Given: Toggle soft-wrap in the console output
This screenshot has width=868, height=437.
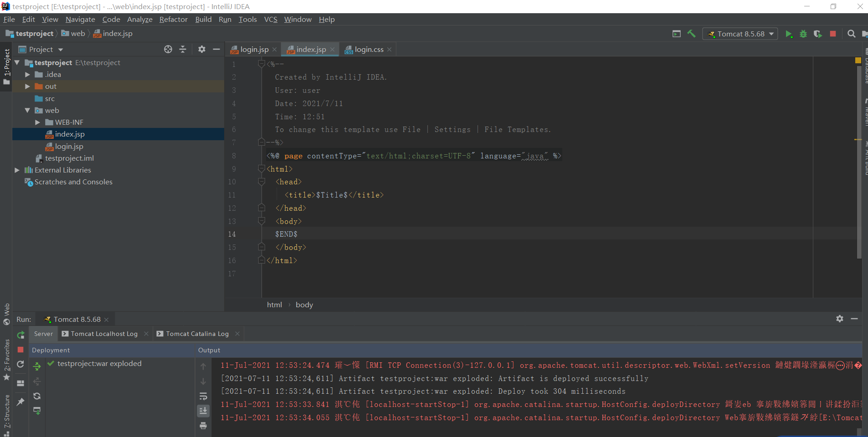Looking at the screenshot, I should point(203,396).
